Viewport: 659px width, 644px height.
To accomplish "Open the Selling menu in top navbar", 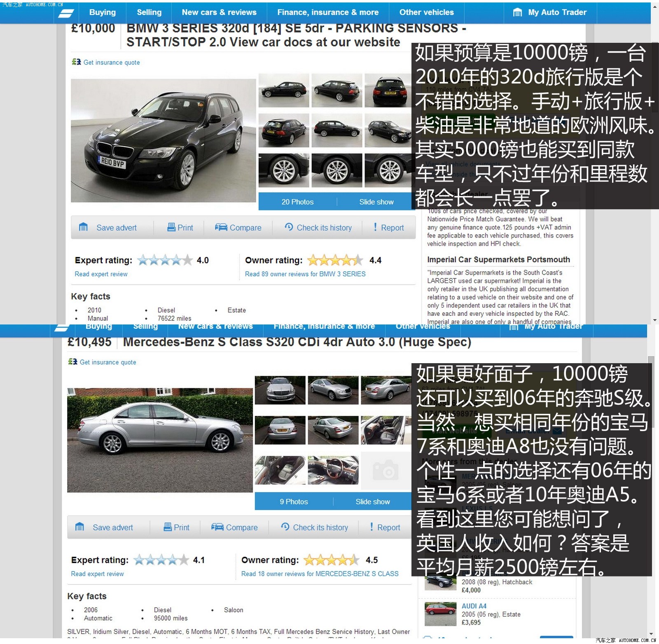I will [149, 12].
